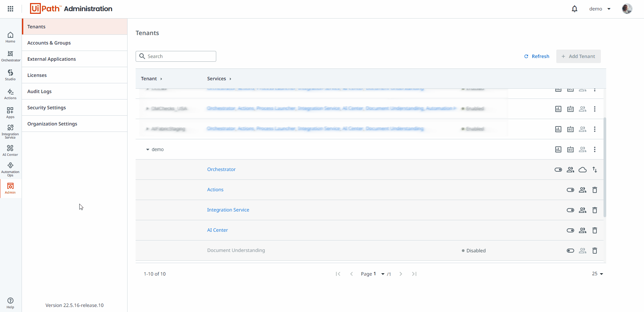Click the badge card icon in CMChecks_USA row
This screenshot has width=644, height=312.
tap(570, 109)
